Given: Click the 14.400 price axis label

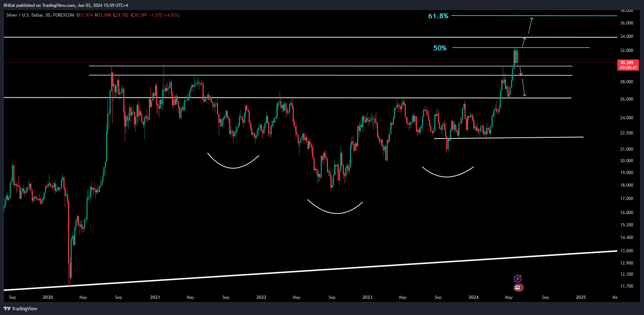Looking at the screenshot, I should 627,238.
